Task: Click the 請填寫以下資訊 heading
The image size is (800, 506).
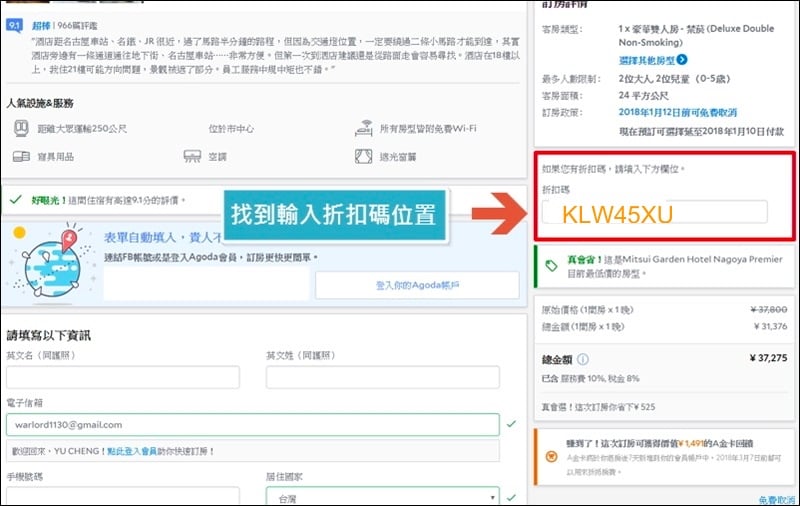Action: [x=48, y=335]
